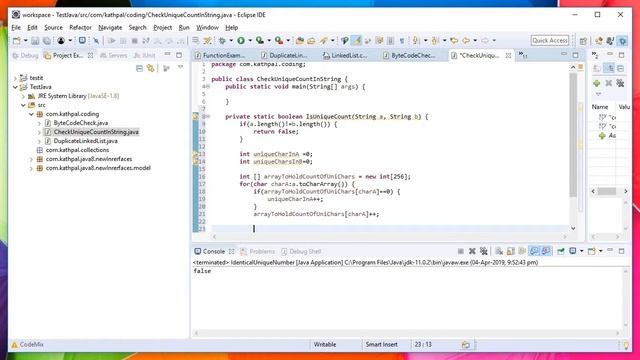
Task: Open the Navigate menu
Action: point(110,28)
